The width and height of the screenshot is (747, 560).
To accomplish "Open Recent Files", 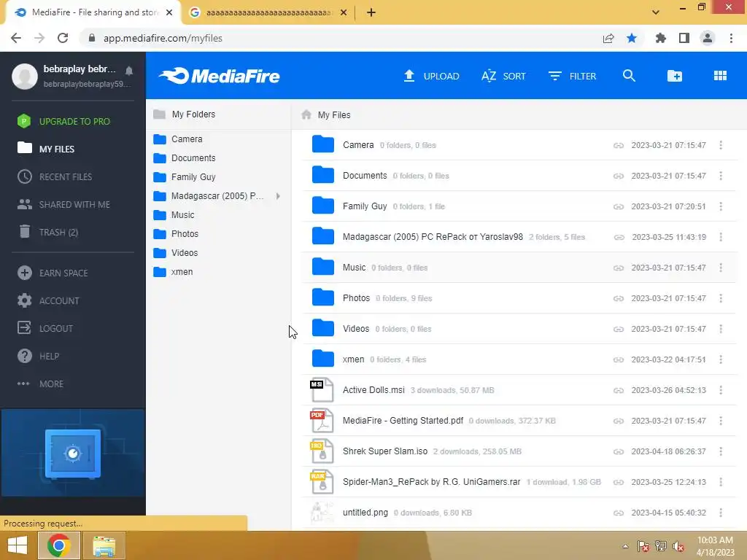I will click(55, 176).
